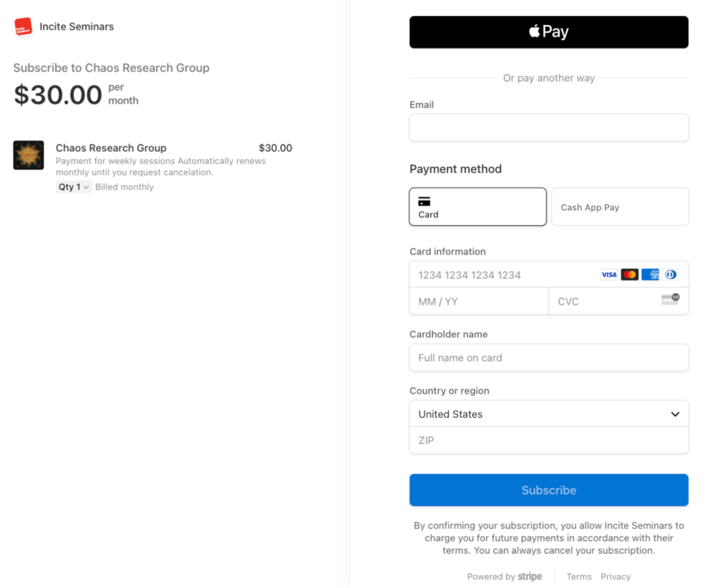This screenshot has width=707, height=588.
Task: Click the Mastercard brand icon
Action: (630, 275)
